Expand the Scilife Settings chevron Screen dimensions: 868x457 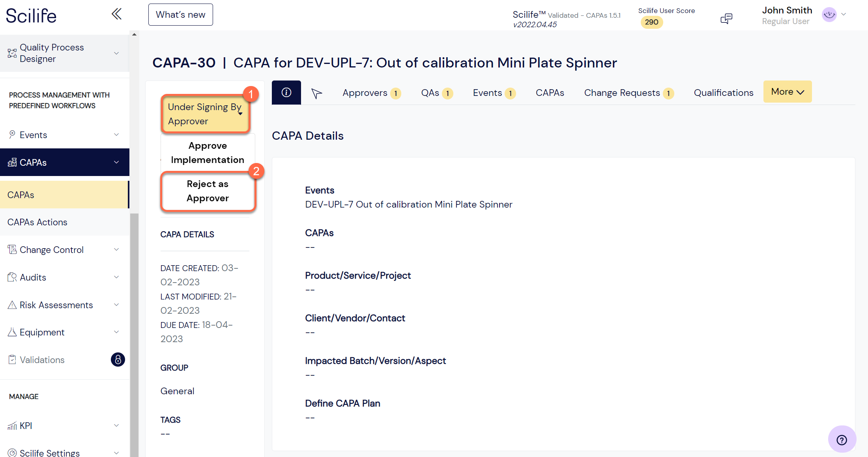(116, 453)
